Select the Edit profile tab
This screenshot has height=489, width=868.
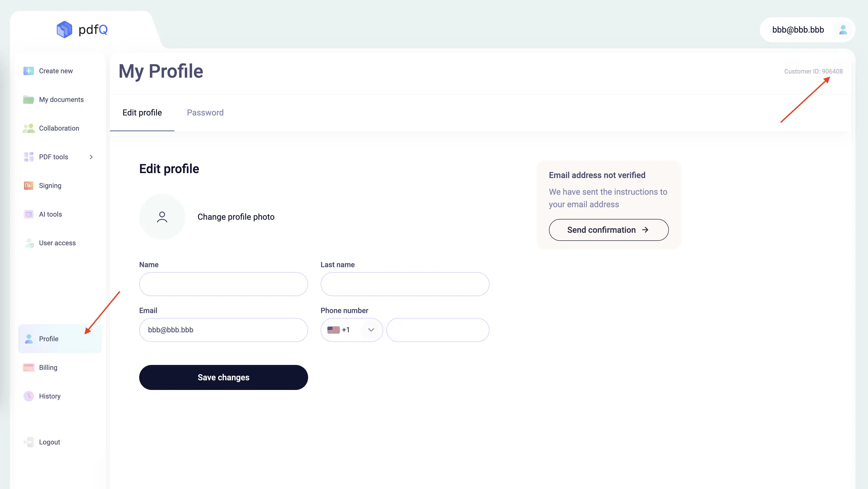point(142,113)
